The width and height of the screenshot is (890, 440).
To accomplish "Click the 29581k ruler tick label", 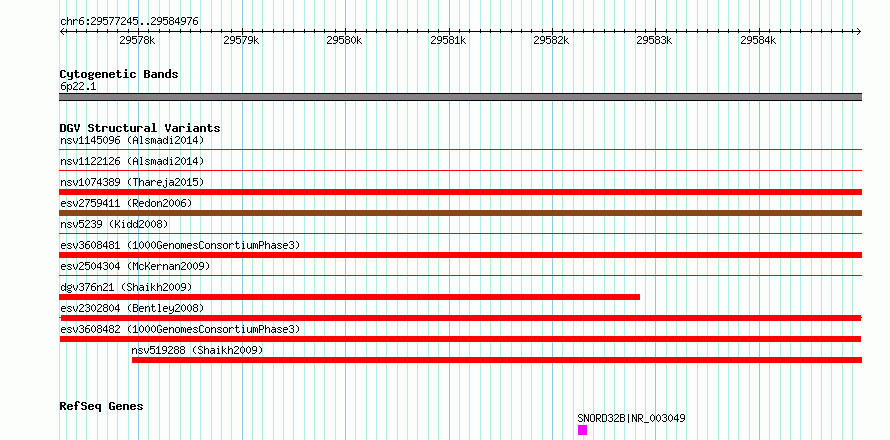I will 448,40.
